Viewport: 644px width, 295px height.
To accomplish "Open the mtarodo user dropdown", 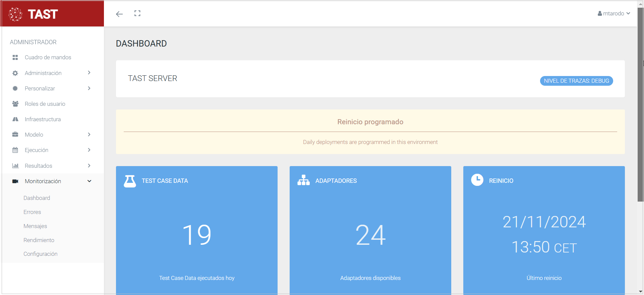I will [x=614, y=13].
